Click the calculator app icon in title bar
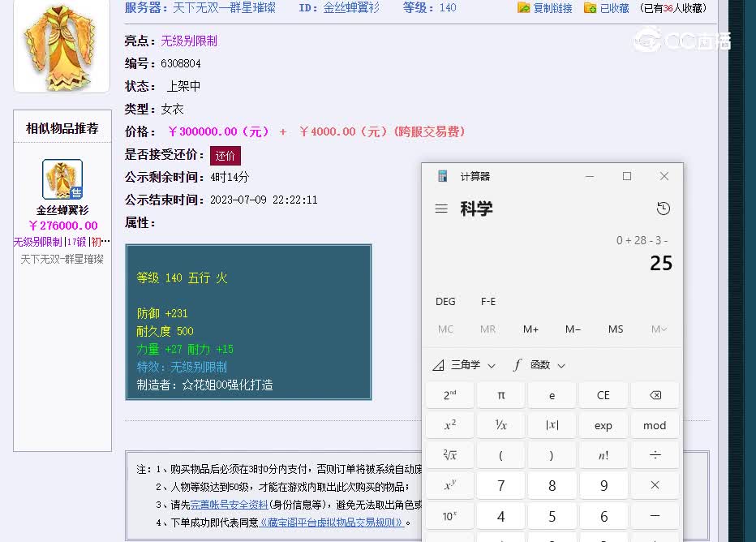756x542 pixels. (442, 177)
